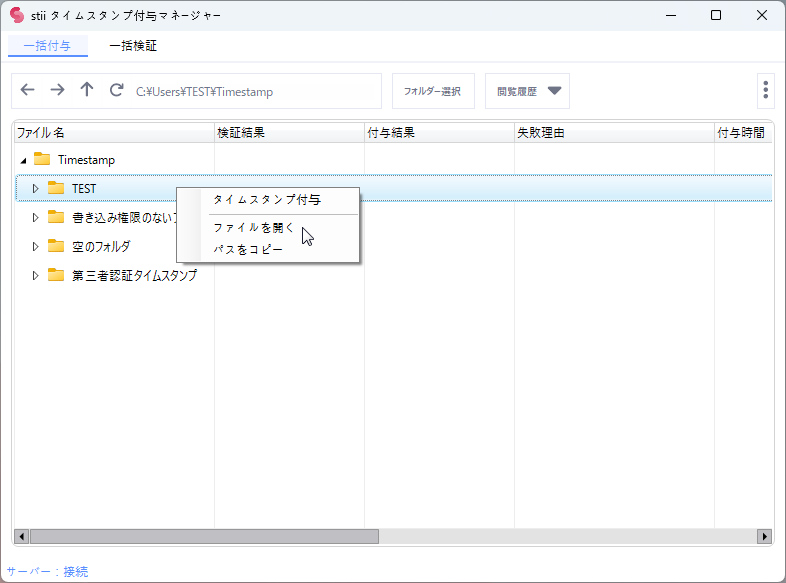Open the 閲覧履歴 dropdown

[x=527, y=91]
